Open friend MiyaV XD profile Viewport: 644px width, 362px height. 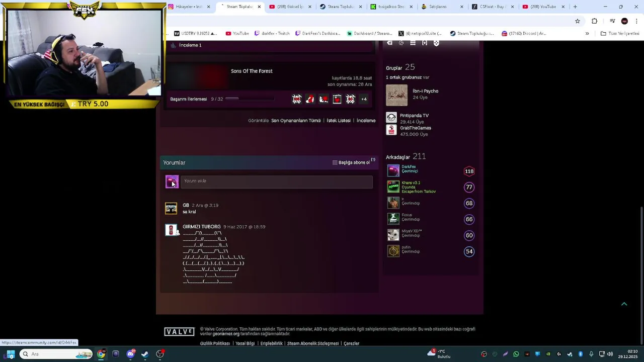tap(412, 231)
